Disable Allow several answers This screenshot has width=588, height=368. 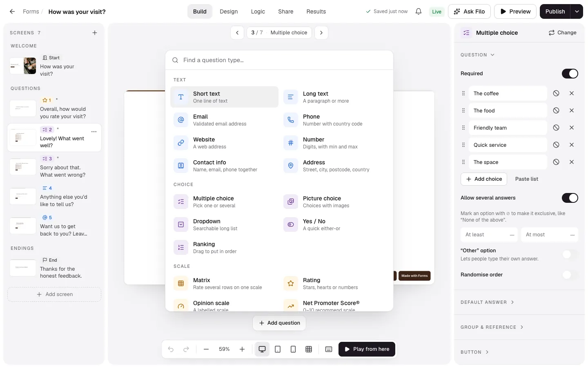(570, 198)
